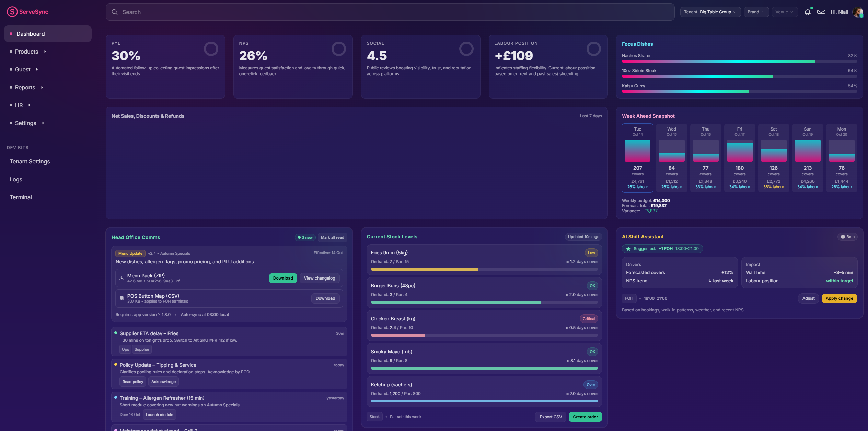The width and height of the screenshot is (868, 431).
Task: Open the Tenant Big Table Group dropdown
Action: pyautogui.click(x=710, y=12)
